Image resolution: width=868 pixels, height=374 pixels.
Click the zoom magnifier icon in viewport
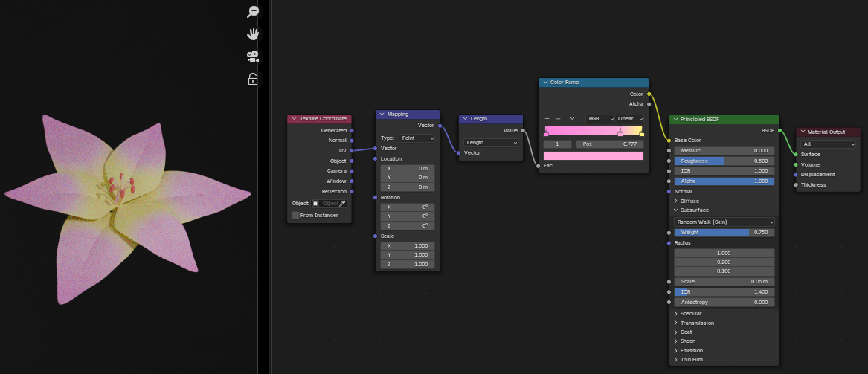pos(253,12)
